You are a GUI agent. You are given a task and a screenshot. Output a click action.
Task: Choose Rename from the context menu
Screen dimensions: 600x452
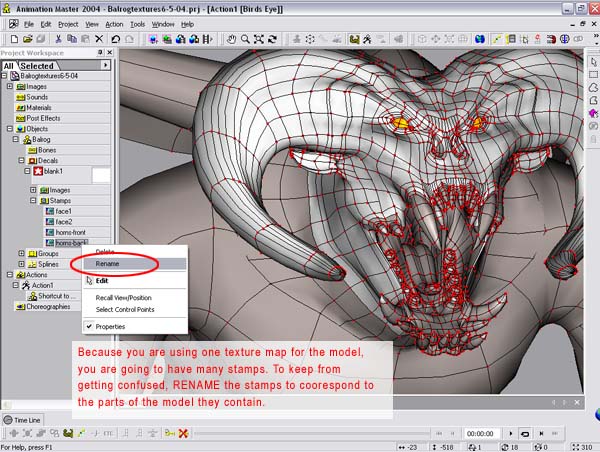(x=107, y=264)
